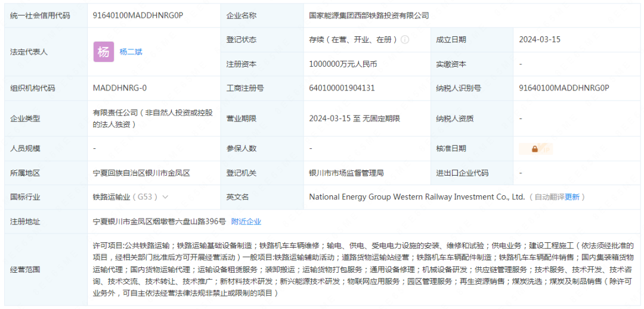Select company name 国家能源集团西部铁路投资有限公司

(x=369, y=15)
